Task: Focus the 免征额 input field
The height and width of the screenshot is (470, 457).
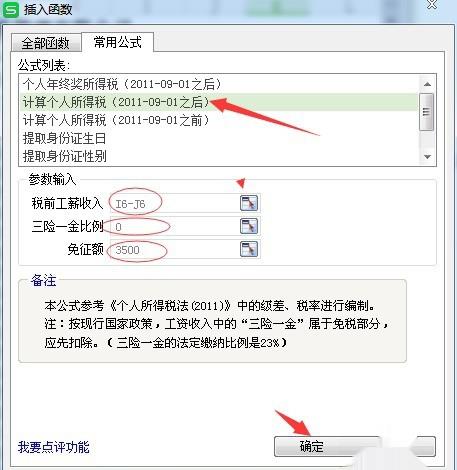Action: click(x=174, y=250)
